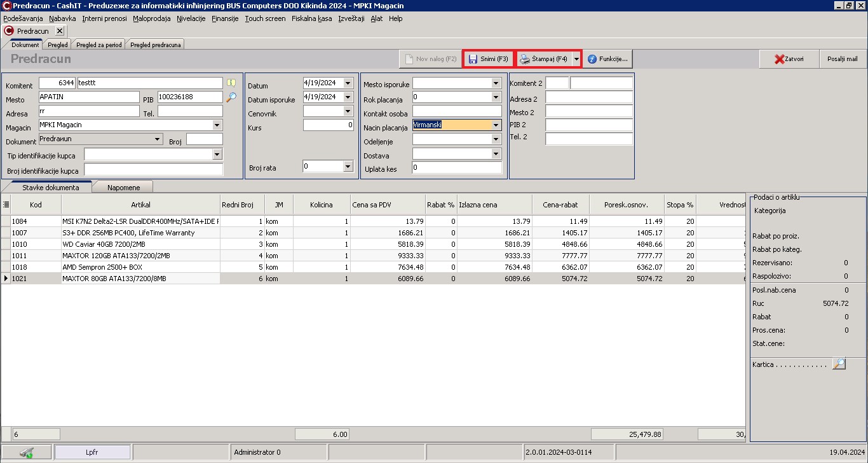Open the Alat menu

tap(377, 18)
